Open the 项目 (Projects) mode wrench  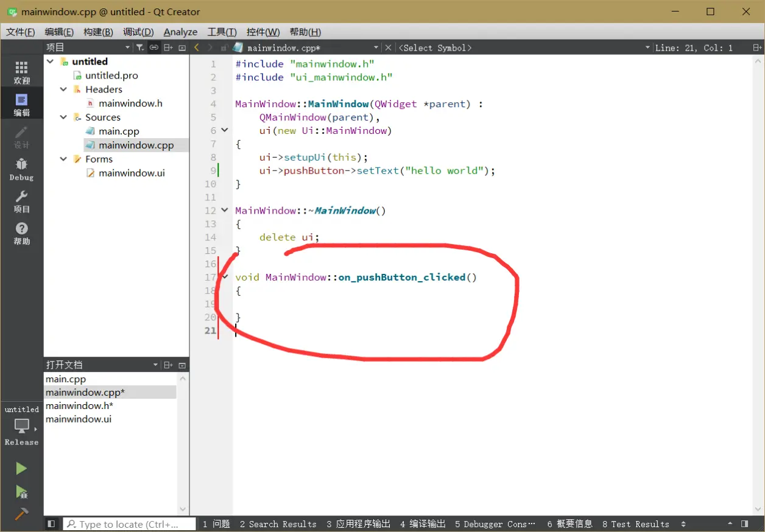(x=21, y=201)
